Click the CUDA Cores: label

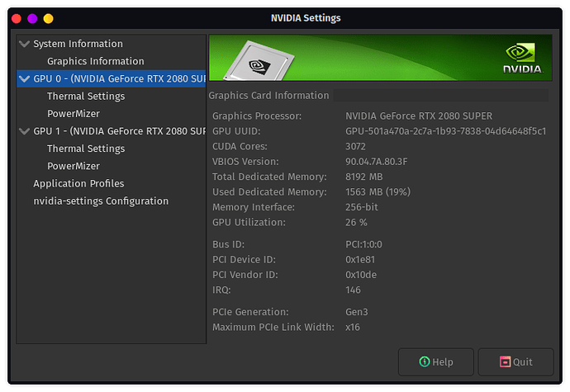[240, 146]
